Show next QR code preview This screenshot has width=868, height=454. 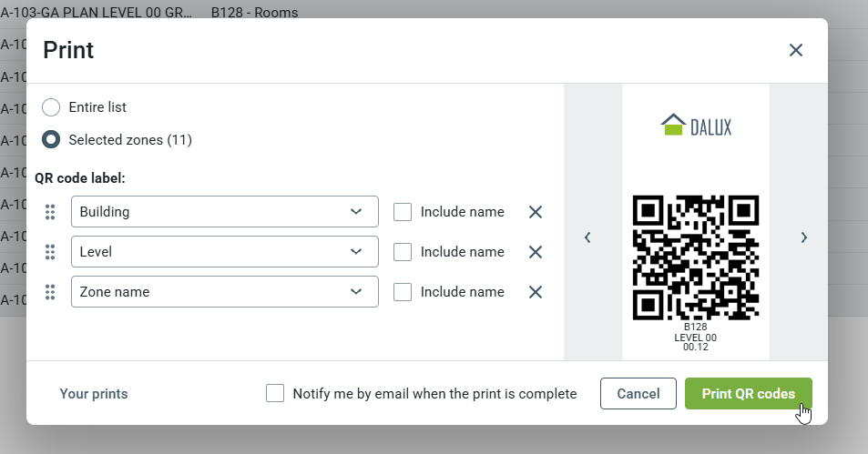coord(803,237)
